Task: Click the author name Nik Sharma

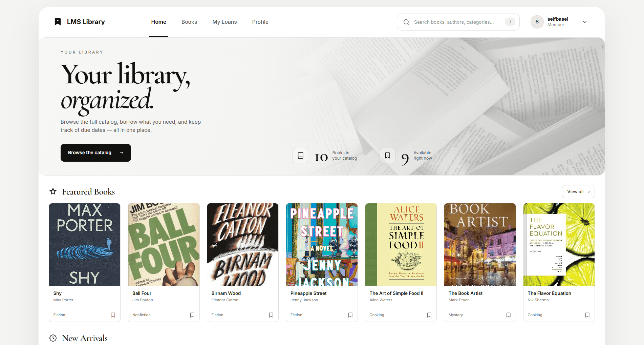Action: pos(538,300)
